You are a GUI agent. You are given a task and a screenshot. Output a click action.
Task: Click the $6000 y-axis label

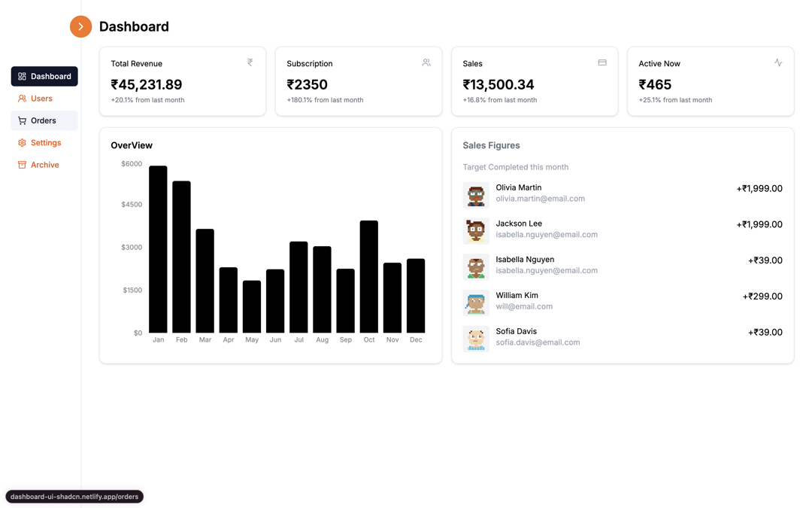pos(132,164)
